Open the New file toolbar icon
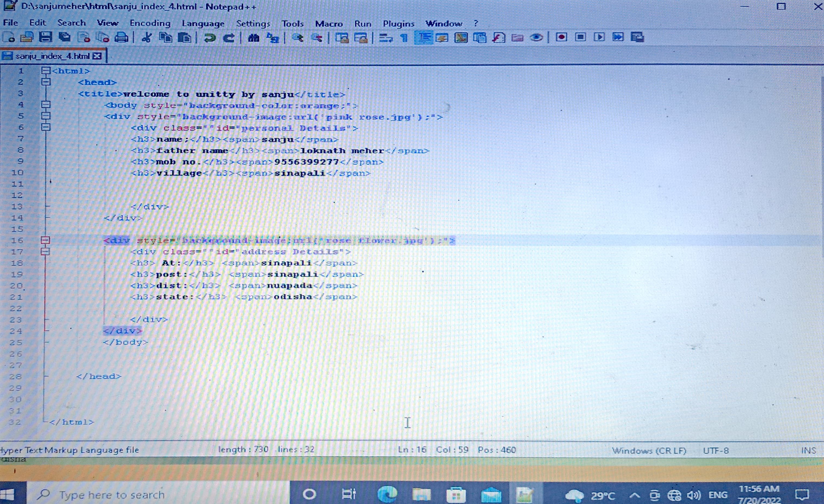The height and width of the screenshot is (504, 824). tap(9, 38)
